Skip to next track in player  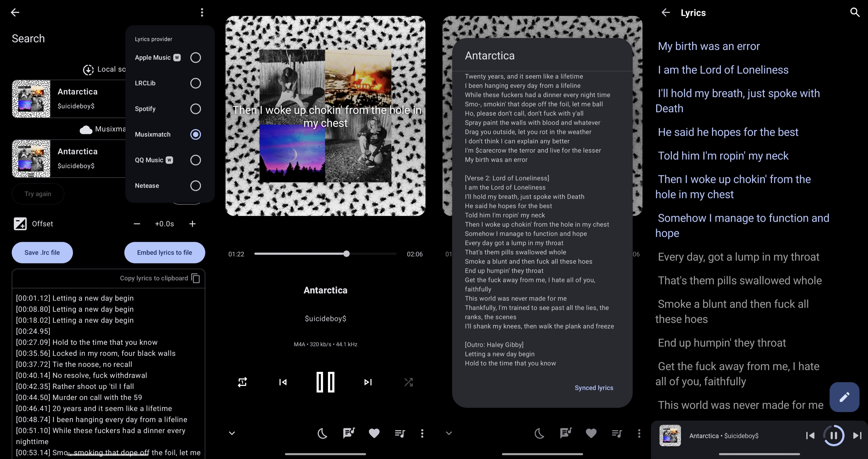368,382
